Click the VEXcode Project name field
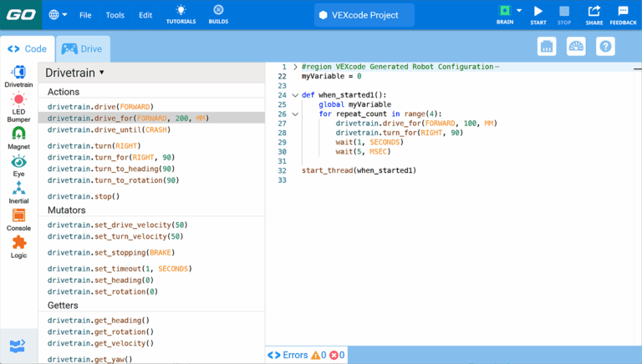This screenshot has width=642, height=364. pyautogui.click(x=364, y=15)
